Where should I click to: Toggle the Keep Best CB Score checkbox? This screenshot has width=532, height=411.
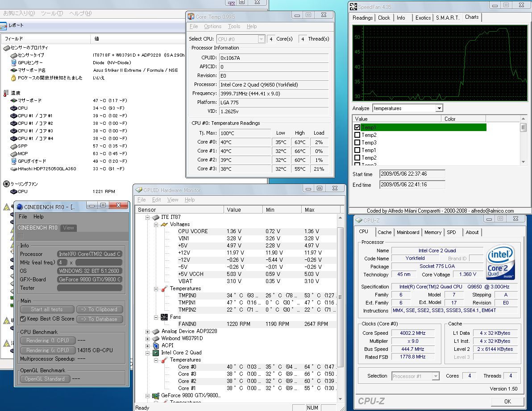coord(23,319)
